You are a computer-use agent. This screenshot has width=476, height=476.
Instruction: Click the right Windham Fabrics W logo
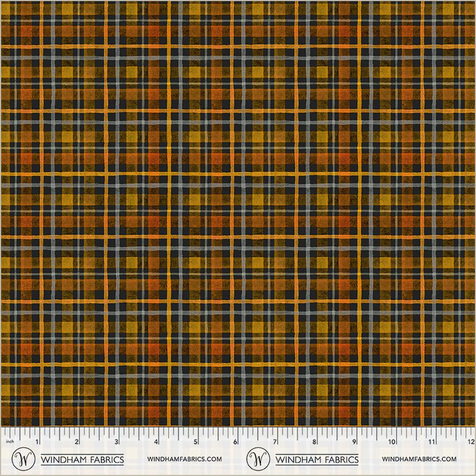point(256,458)
